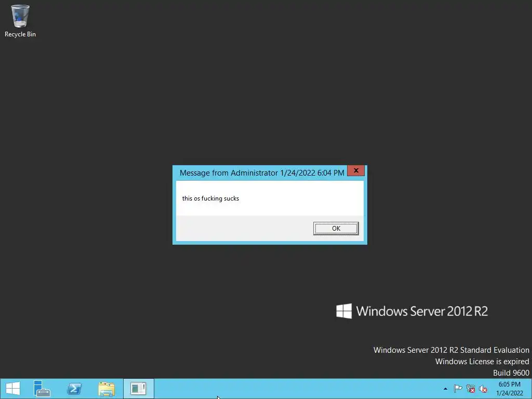Click the muted volume tray icon
The image size is (532, 399).
[x=483, y=389]
